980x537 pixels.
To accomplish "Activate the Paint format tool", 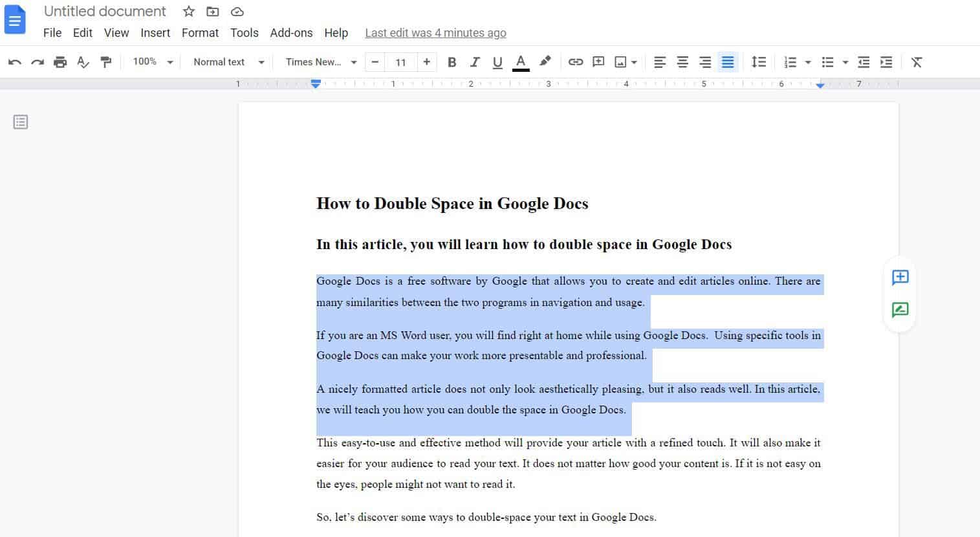I will coord(106,62).
